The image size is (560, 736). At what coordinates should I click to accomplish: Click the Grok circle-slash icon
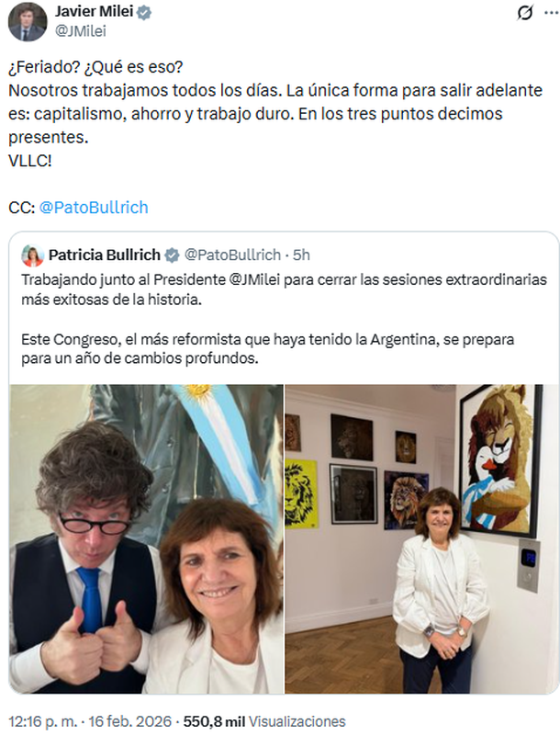[525, 13]
